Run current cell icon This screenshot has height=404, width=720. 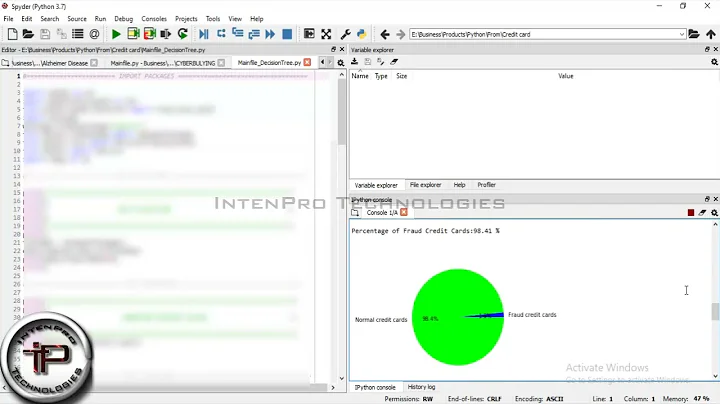click(133, 34)
